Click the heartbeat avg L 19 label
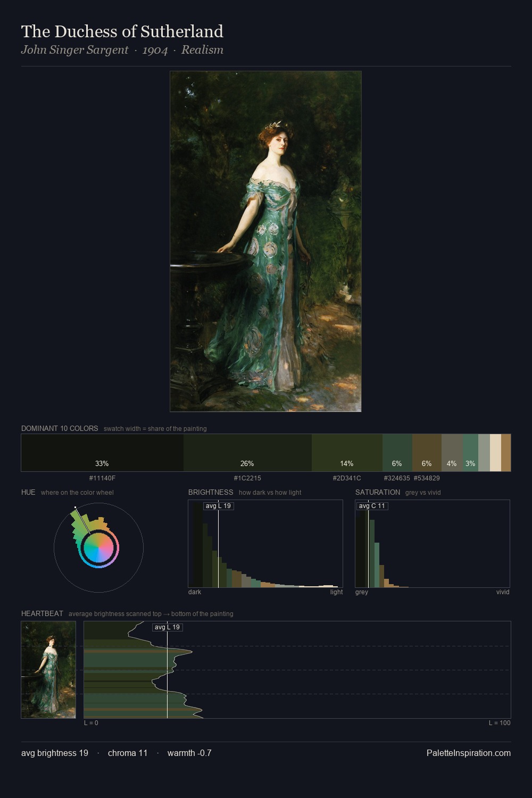The width and height of the screenshot is (532, 798). point(167,627)
